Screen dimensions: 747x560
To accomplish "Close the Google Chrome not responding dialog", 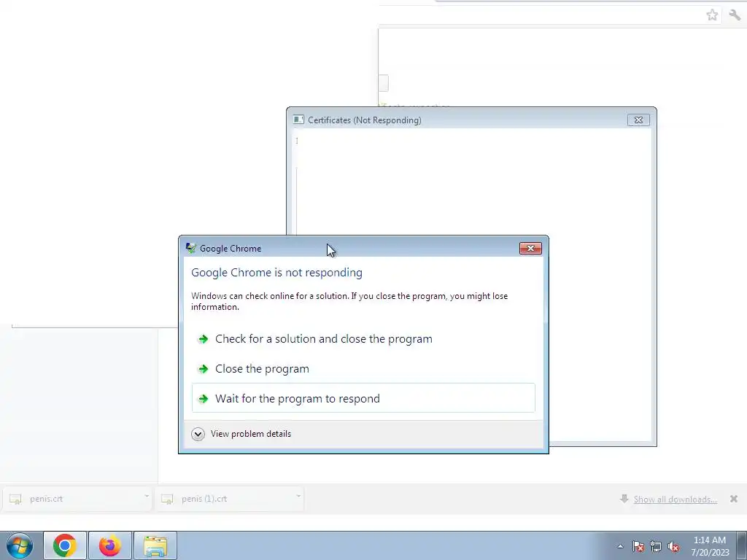I will [530, 248].
